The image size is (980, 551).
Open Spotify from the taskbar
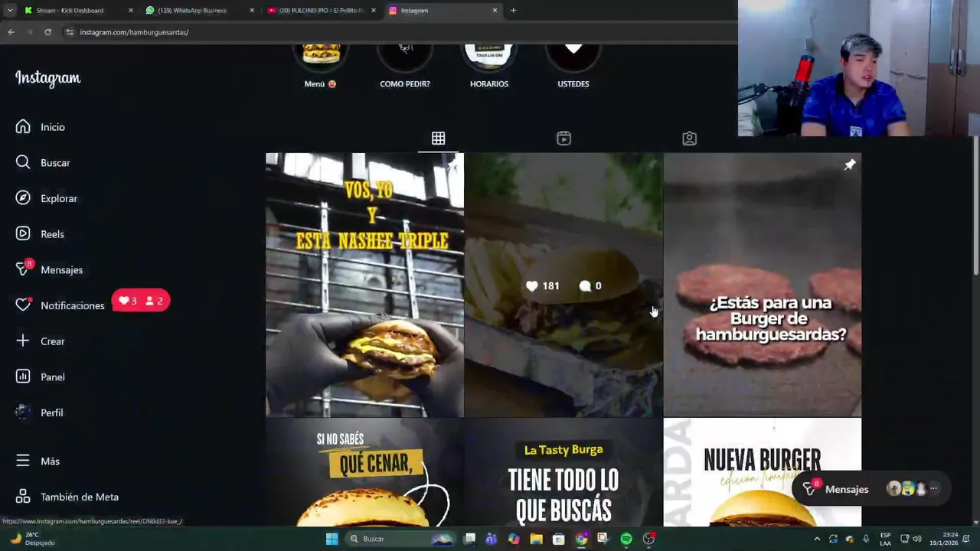tap(626, 539)
